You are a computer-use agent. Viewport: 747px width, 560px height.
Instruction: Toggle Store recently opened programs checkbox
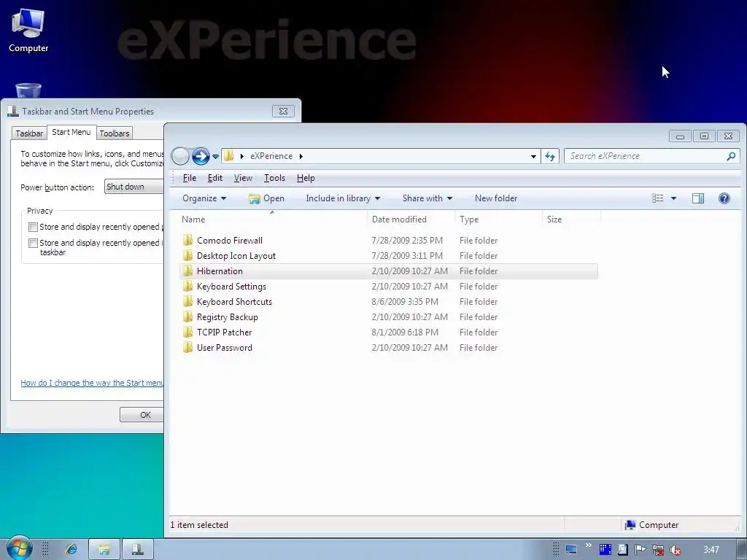click(33, 227)
